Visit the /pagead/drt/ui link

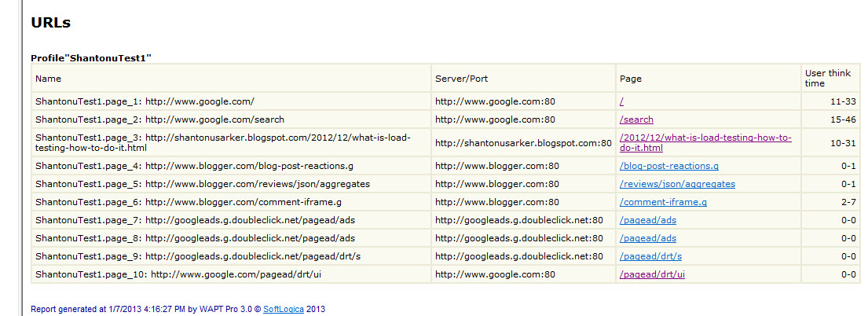(653, 274)
